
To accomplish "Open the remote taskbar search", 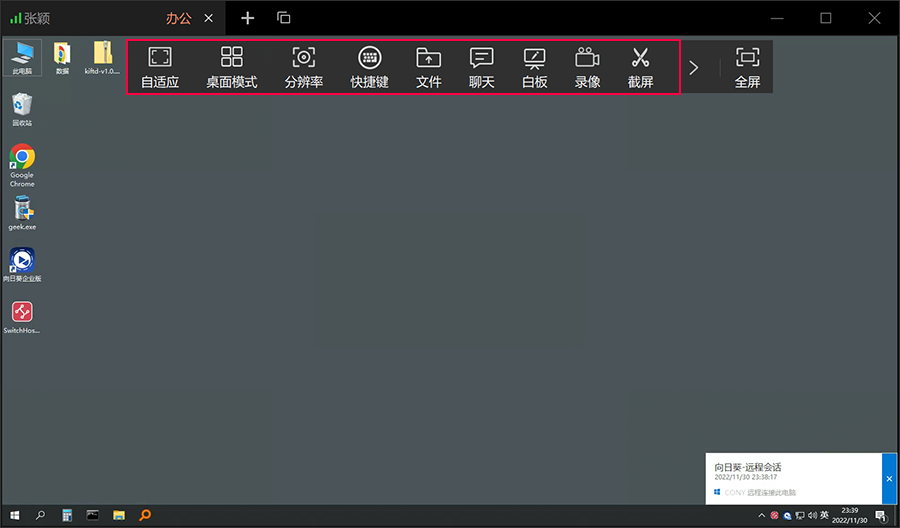I will [40, 515].
